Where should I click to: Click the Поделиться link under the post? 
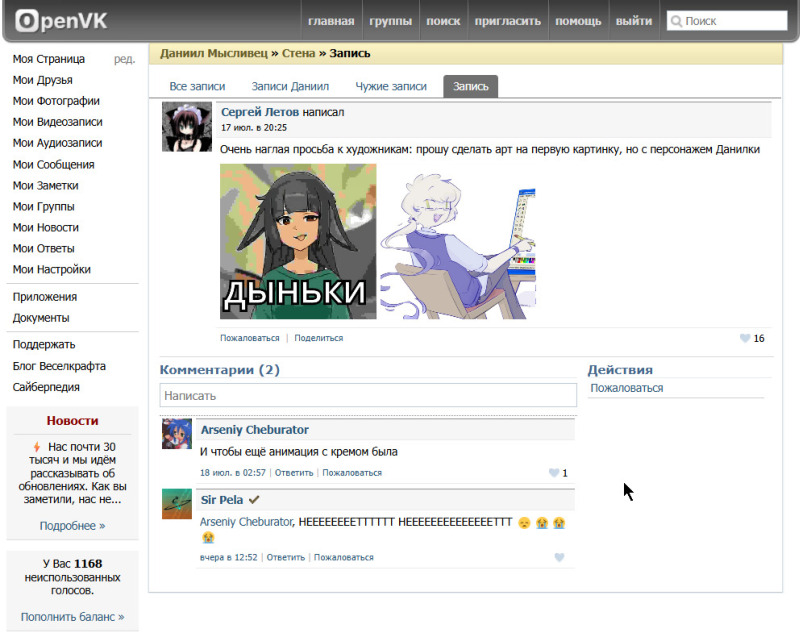click(319, 338)
